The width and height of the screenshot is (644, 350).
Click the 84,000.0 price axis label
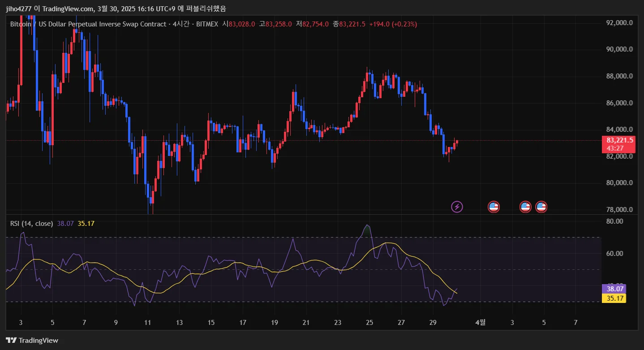pos(619,130)
